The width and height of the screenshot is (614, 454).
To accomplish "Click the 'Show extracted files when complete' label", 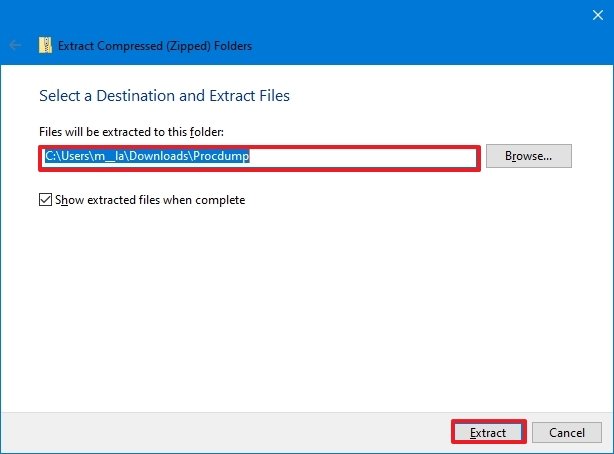I will click(x=149, y=200).
